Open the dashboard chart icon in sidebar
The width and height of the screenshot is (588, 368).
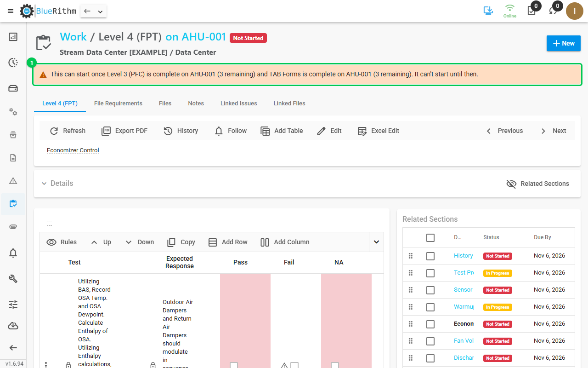click(13, 37)
